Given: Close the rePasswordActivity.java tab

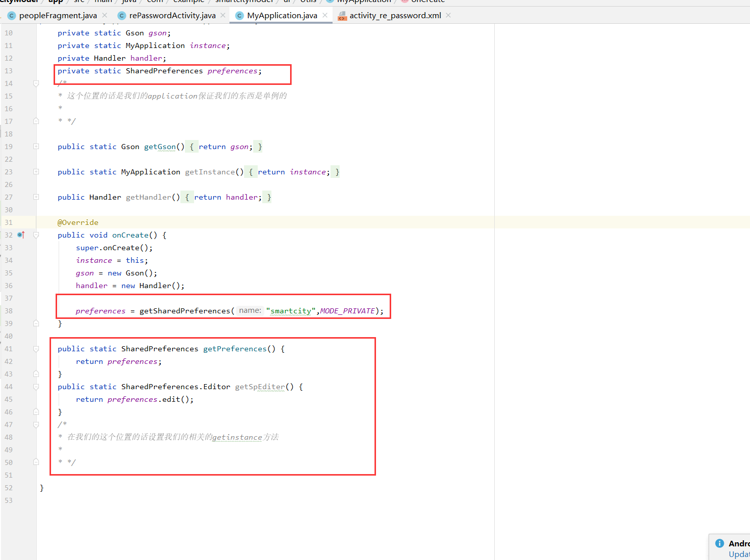Looking at the screenshot, I should pos(222,15).
